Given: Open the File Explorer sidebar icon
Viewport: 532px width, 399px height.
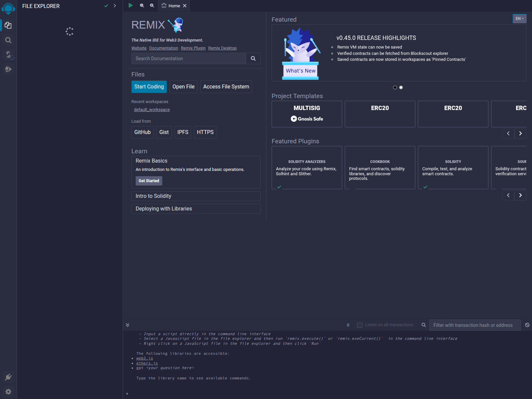Looking at the screenshot, I should pos(8,25).
